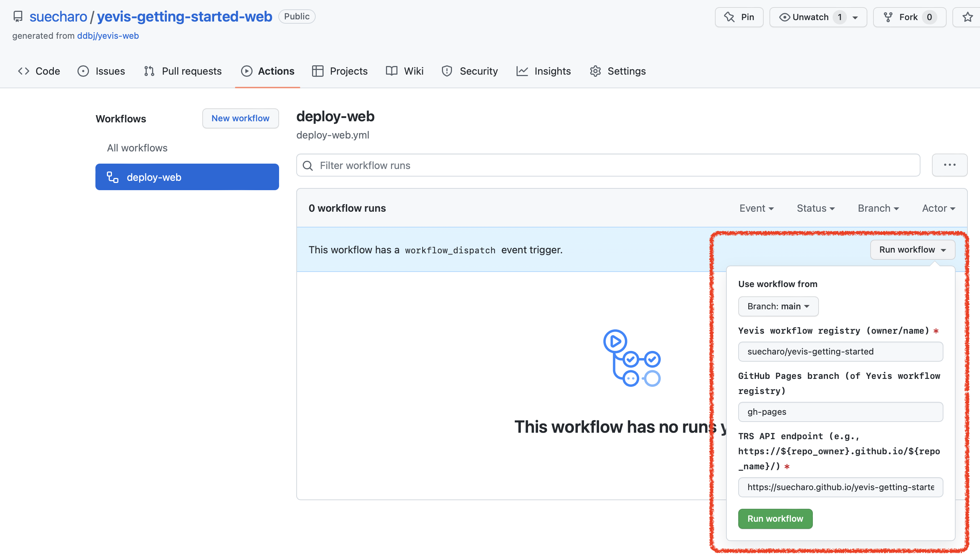Open the yevis-getting-started-web repository link
Image resolution: width=980 pixels, height=554 pixels.
tap(184, 17)
